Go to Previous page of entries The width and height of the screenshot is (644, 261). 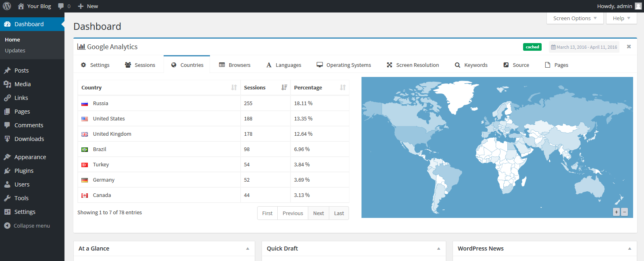click(x=293, y=213)
